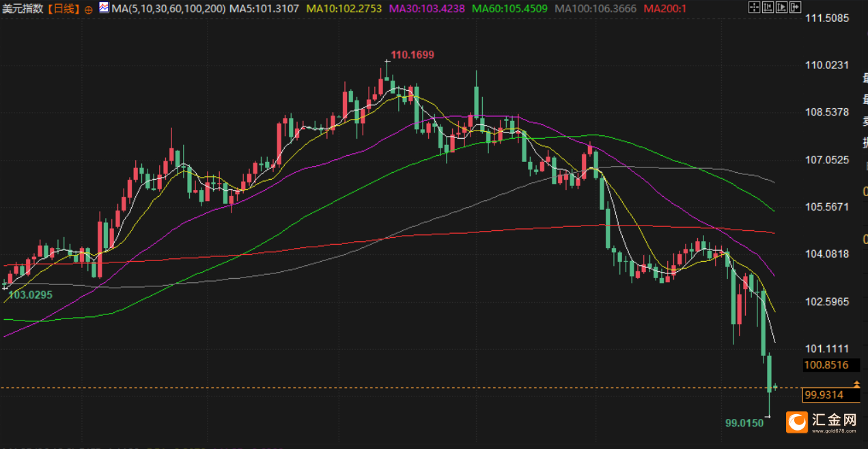Viewport: 868px width, 449px height.
Task: Click axis price label 101.1111
Action: coord(826,348)
